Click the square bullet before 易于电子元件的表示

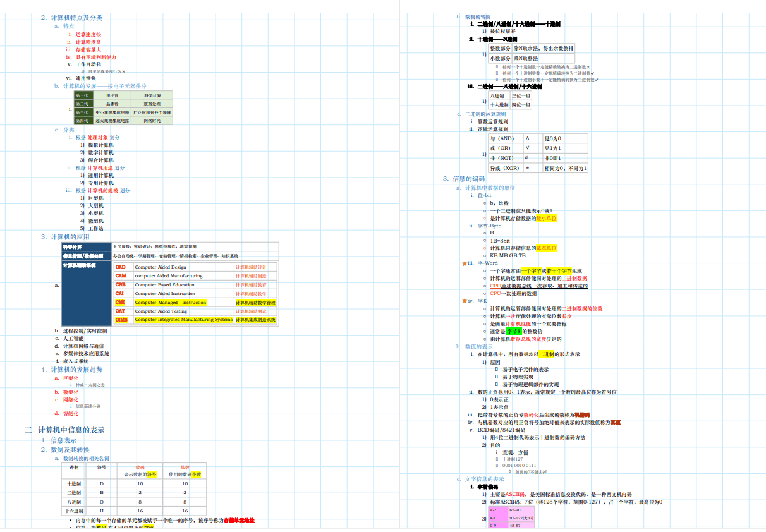coord(497,369)
